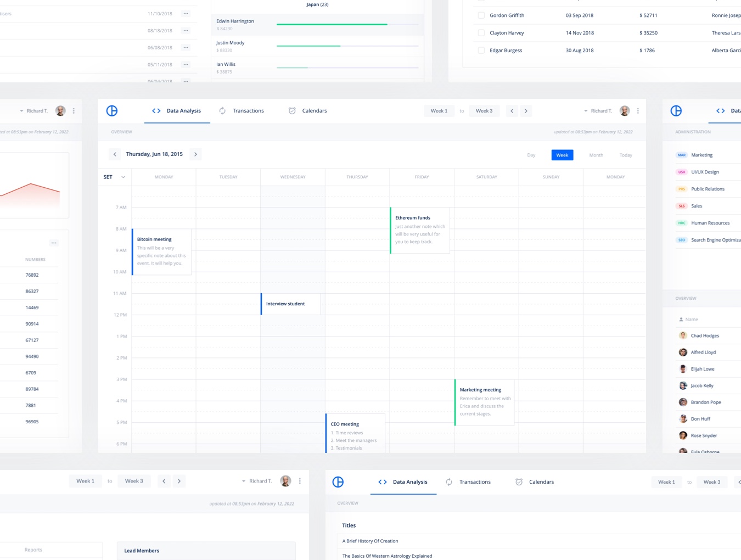Open the three-dot menu for 11/10/2018 row
The height and width of the screenshot is (560, 741).
(186, 14)
